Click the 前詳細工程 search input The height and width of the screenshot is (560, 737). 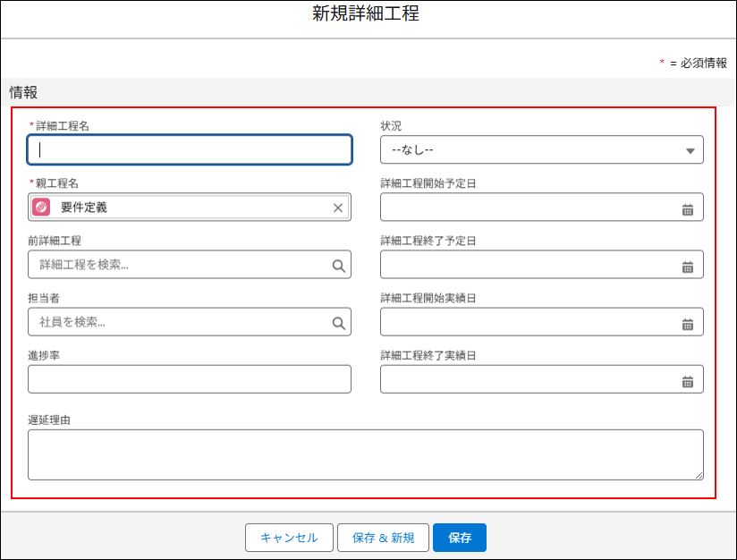tap(179, 265)
